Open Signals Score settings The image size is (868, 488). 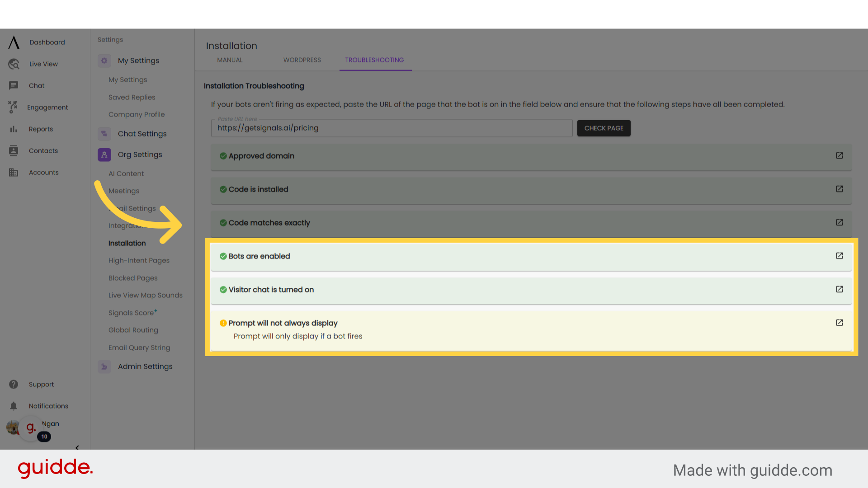click(x=133, y=313)
